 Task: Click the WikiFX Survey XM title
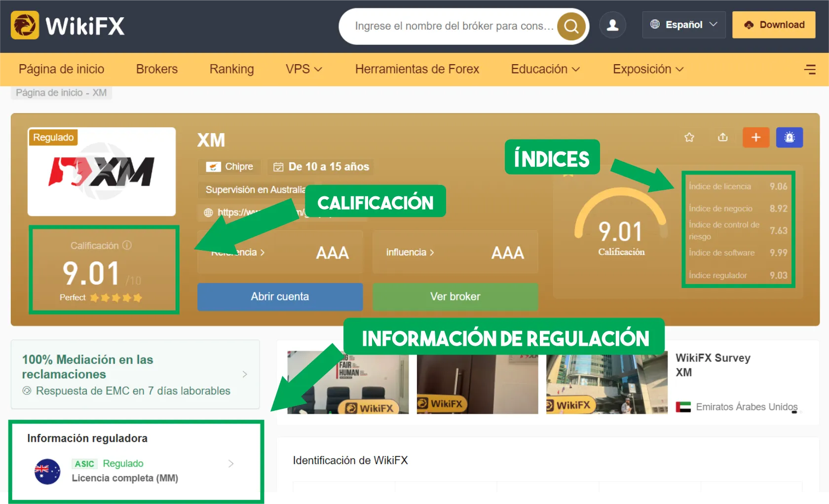pos(713,365)
